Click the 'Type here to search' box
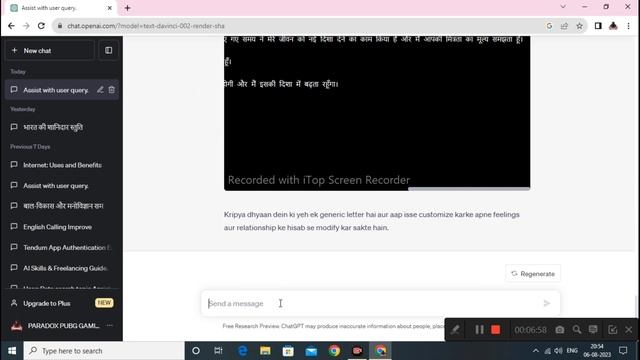This screenshot has width=640, height=360. click(104, 351)
